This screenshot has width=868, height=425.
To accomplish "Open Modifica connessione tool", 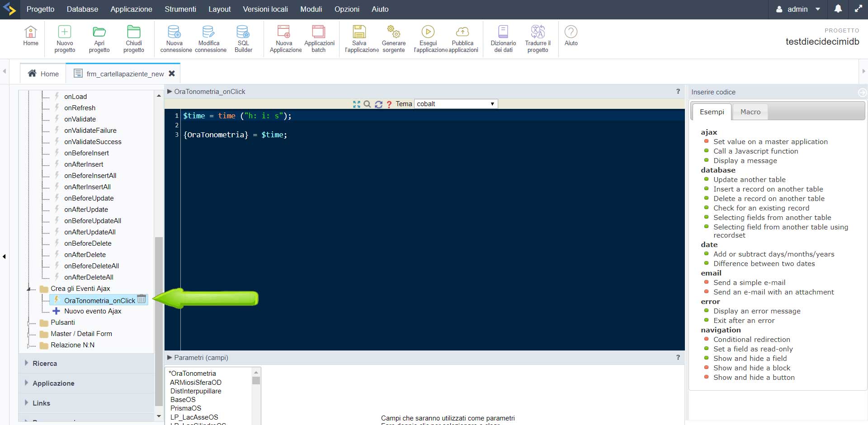I will point(210,39).
